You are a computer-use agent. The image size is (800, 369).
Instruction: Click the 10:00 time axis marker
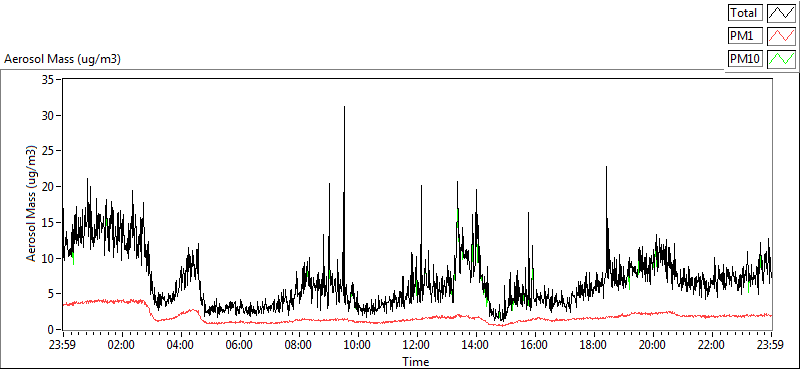pyautogui.click(x=358, y=344)
